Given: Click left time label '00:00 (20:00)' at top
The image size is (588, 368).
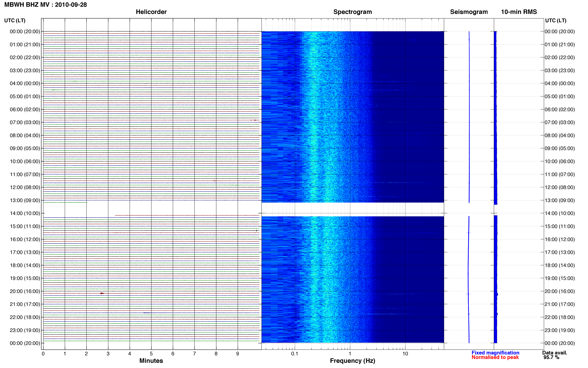Looking at the screenshot, I should click(x=25, y=31).
